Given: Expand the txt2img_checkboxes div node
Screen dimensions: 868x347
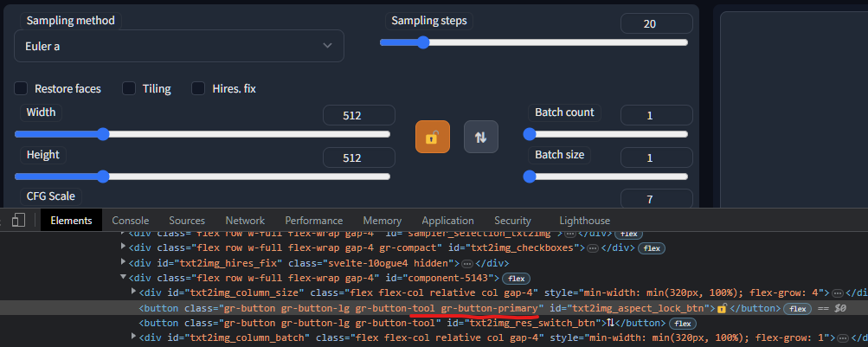Looking at the screenshot, I should pos(124,248).
